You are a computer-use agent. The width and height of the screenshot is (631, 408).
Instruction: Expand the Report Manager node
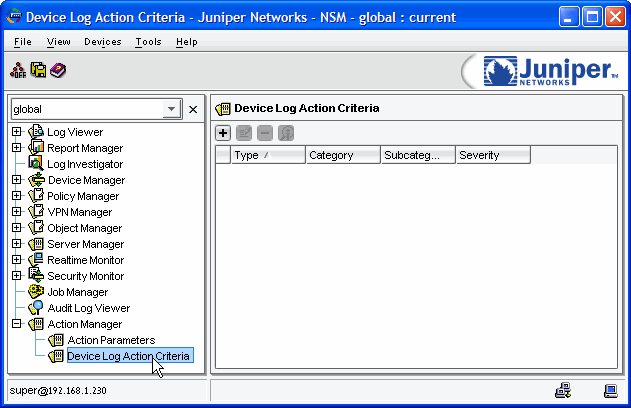16,148
